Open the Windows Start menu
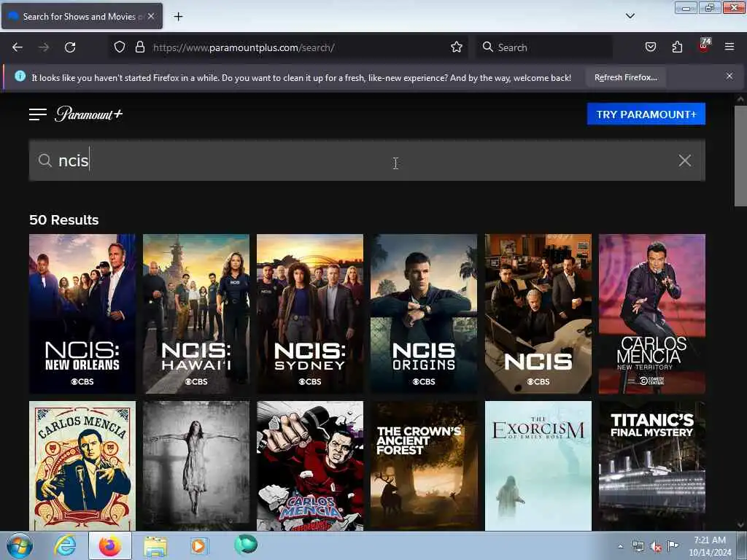Viewport: 747px width, 560px height. pos(20,545)
